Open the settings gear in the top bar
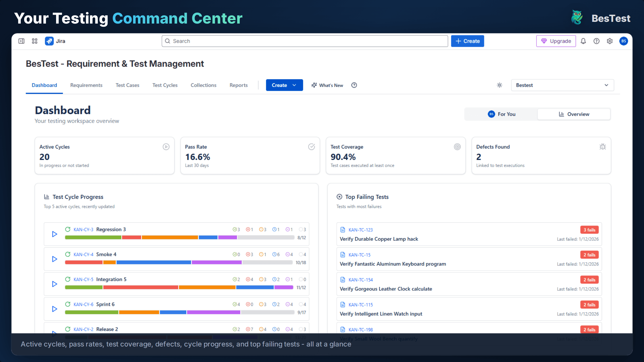Image resolution: width=644 pixels, height=362 pixels. click(609, 41)
